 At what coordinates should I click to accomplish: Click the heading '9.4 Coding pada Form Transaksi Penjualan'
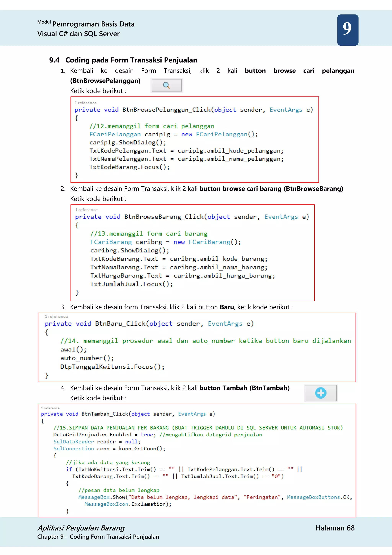click(x=123, y=60)
